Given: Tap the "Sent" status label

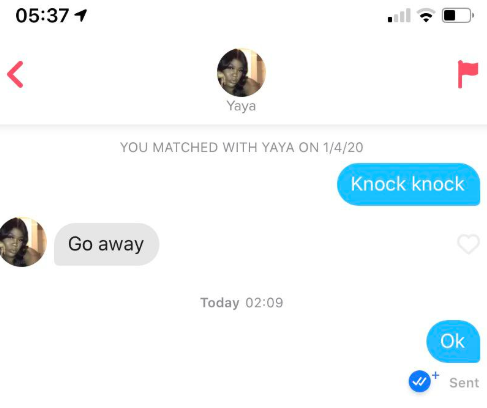Looking at the screenshot, I should (x=464, y=383).
